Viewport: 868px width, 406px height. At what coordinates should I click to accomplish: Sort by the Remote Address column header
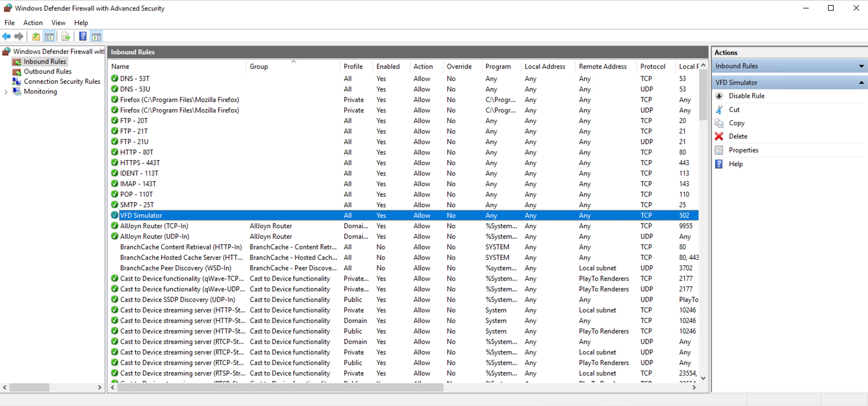606,66
